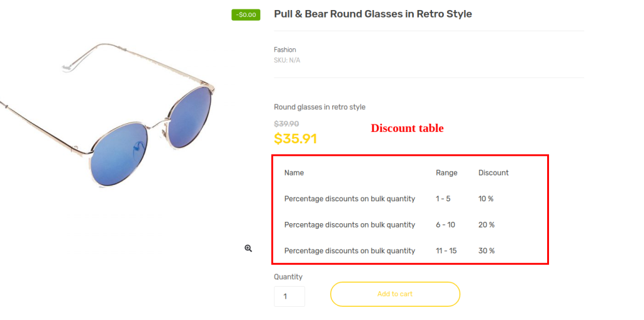Click the Discount column header
This screenshot has width=644, height=320.
point(493,173)
